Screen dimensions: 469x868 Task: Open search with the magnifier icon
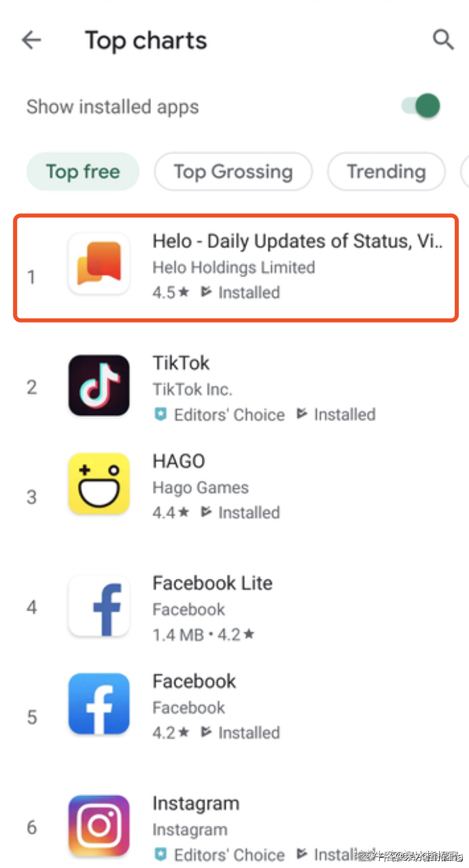click(443, 39)
